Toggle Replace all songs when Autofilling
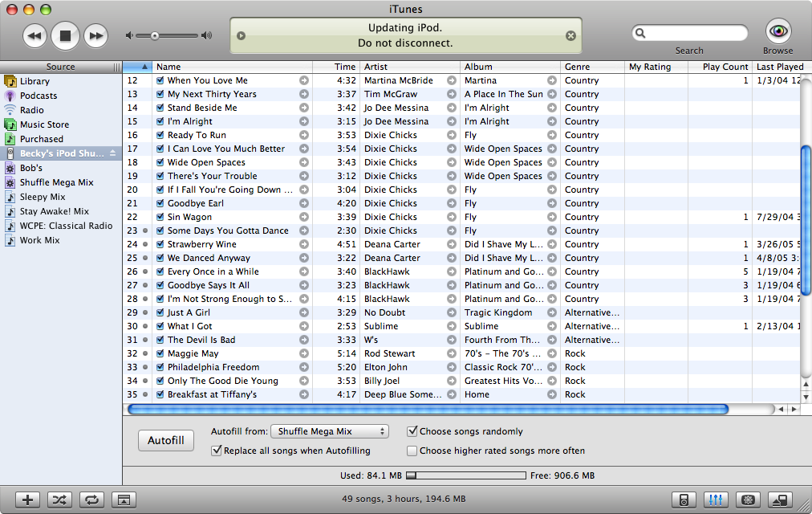Image resolution: width=812 pixels, height=514 pixels. click(x=217, y=451)
